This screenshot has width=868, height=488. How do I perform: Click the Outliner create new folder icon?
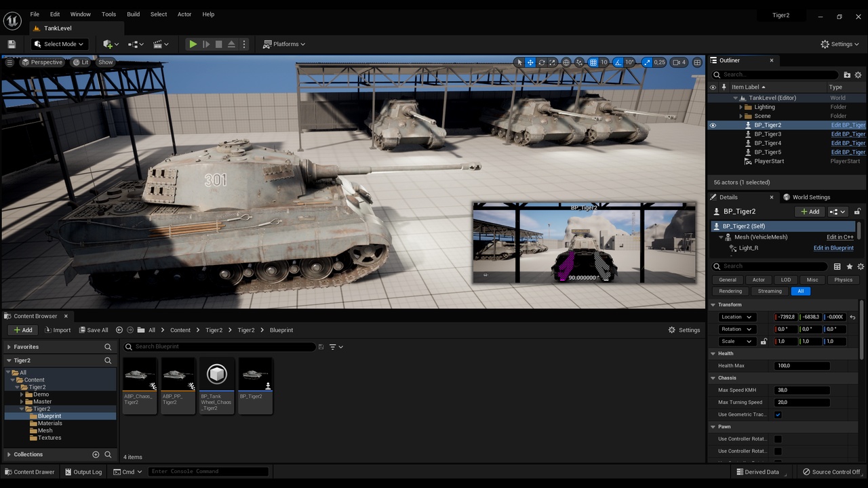coord(847,75)
